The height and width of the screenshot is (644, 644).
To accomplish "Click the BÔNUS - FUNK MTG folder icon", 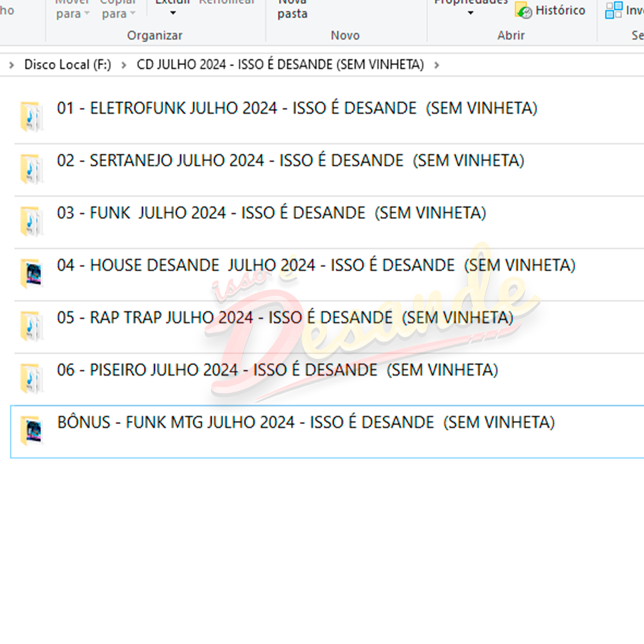I will (x=30, y=431).
